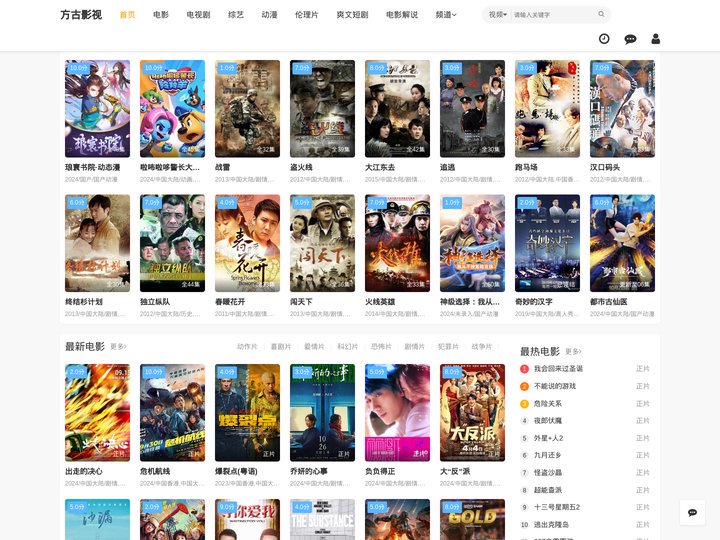Open 外星+人2 in the hottest list
This screenshot has height=540, width=720.
tap(548, 438)
